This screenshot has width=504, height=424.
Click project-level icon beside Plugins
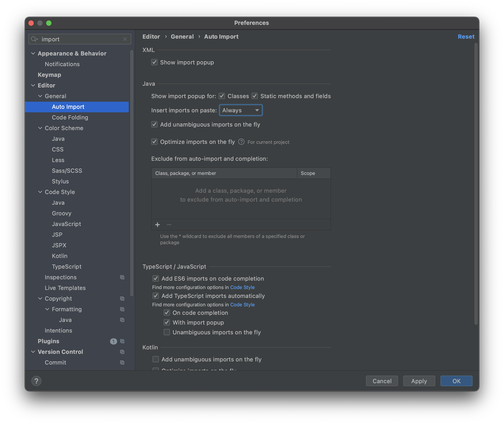[x=122, y=341]
